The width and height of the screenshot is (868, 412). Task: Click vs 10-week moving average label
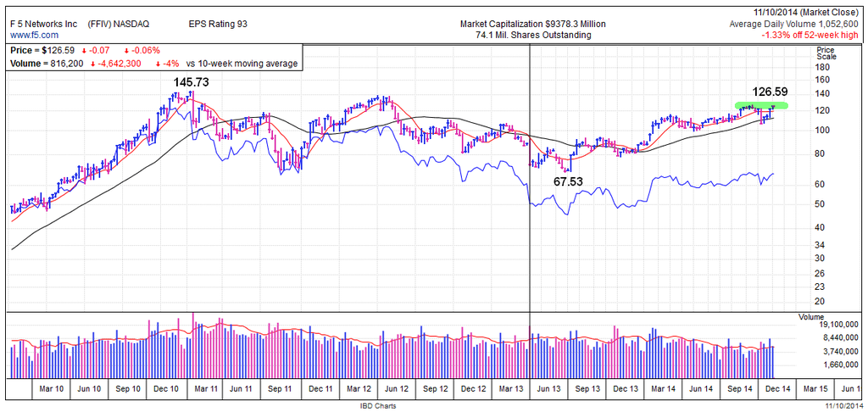pyautogui.click(x=242, y=64)
